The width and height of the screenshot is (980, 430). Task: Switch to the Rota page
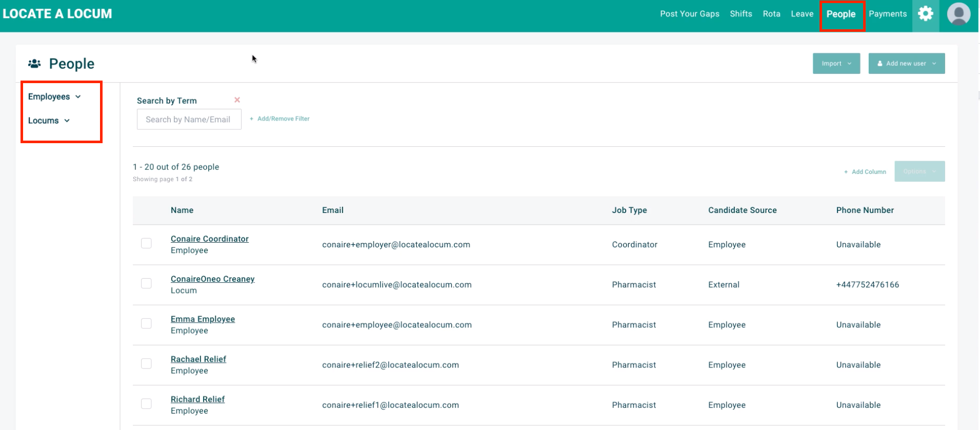(x=772, y=14)
